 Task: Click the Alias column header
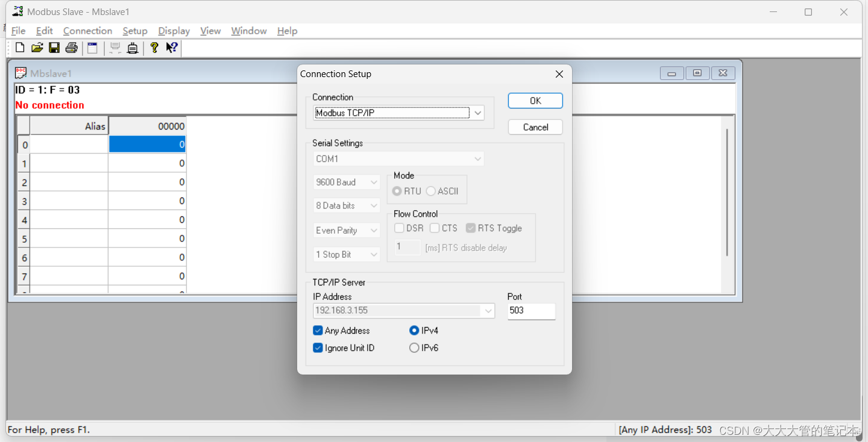[x=69, y=126]
